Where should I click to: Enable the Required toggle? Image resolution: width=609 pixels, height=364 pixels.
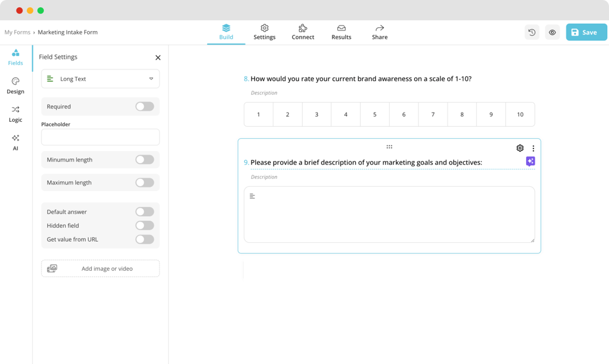(144, 107)
